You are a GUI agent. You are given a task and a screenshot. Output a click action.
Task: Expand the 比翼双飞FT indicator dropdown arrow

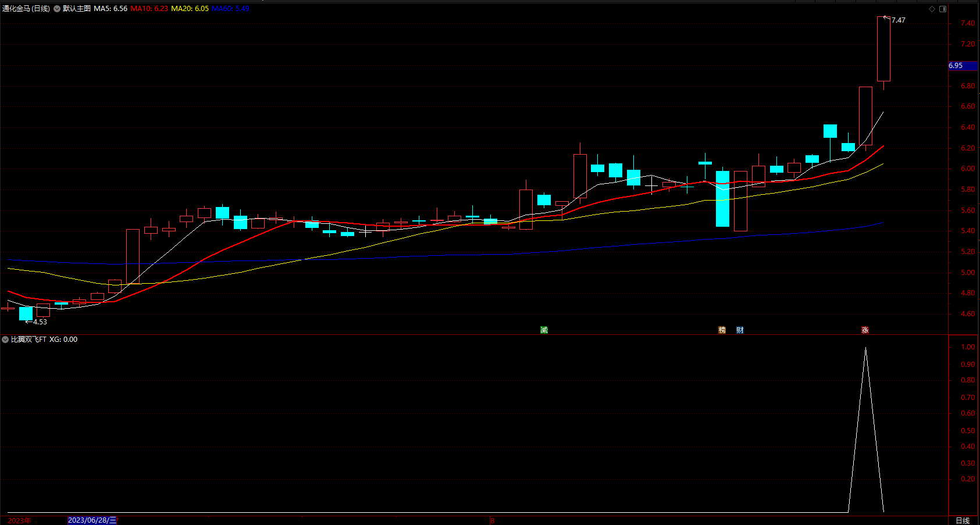pyautogui.click(x=5, y=340)
